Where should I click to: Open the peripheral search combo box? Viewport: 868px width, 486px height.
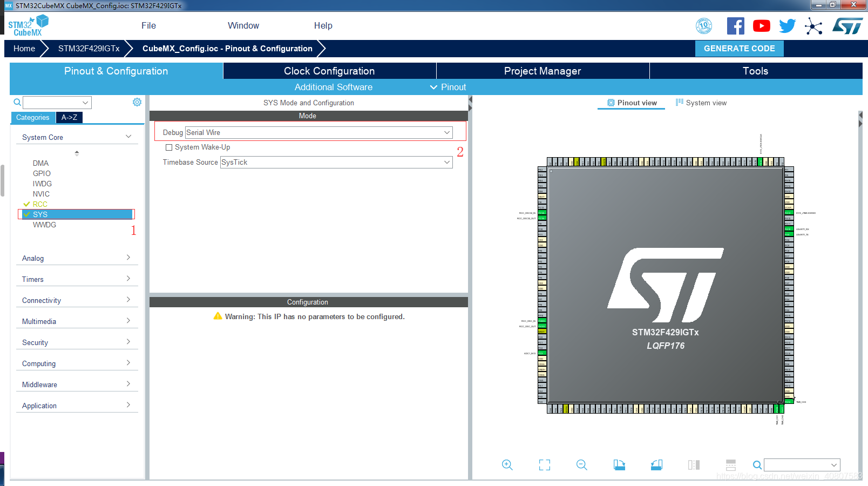[57, 103]
